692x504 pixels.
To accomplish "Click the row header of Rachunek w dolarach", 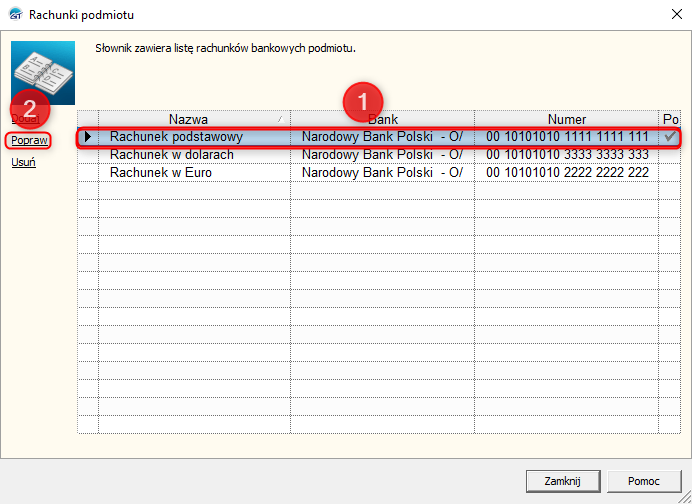I will tap(88, 155).
